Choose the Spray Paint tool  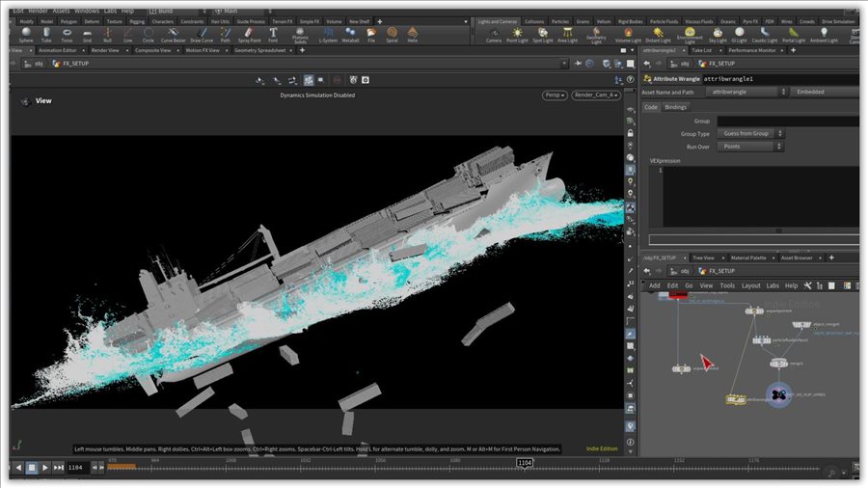250,34
